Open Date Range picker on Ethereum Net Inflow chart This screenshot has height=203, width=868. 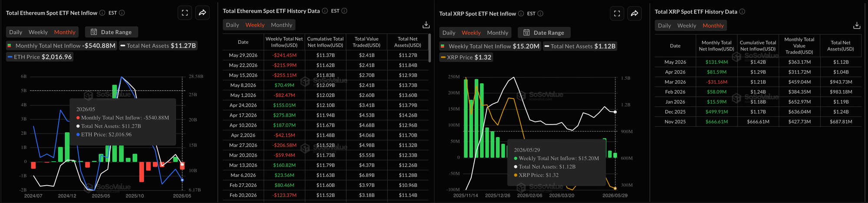(x=111, y=32)
